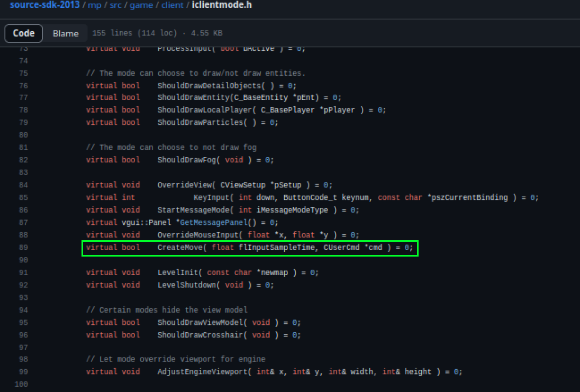The height and width of the screenshot is (392, 580).
Task: Select line number 99
Action: 23,371
